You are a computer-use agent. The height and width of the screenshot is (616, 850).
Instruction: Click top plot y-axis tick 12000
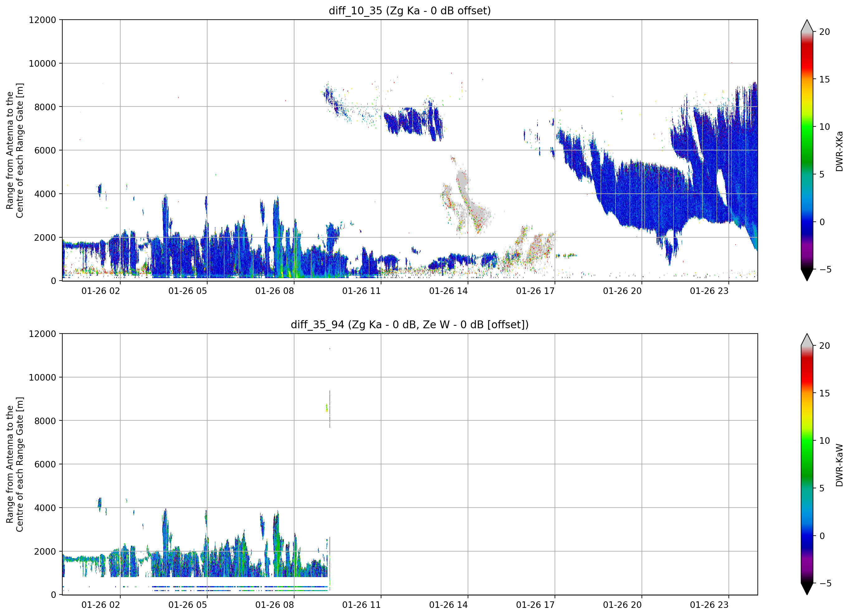pos(42,20)
